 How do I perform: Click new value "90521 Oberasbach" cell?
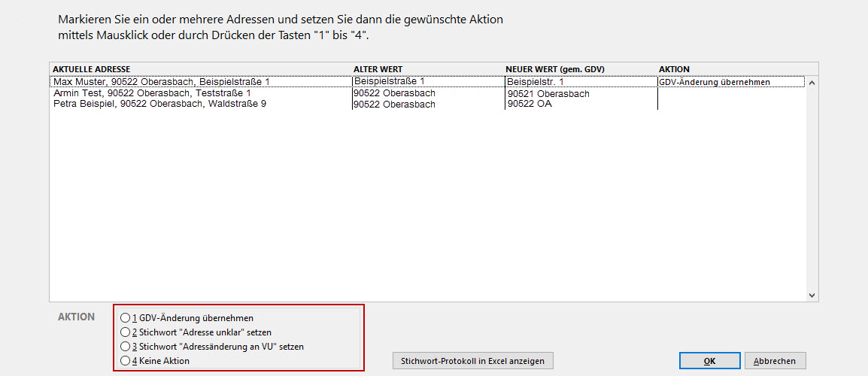(x=548, y=94)
